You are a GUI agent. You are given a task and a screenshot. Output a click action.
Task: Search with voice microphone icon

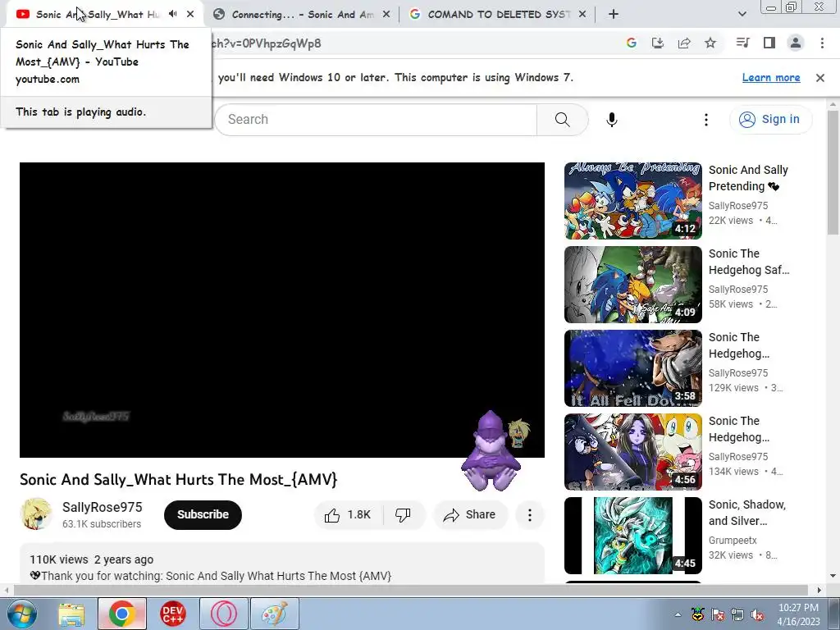click(612, 120)
